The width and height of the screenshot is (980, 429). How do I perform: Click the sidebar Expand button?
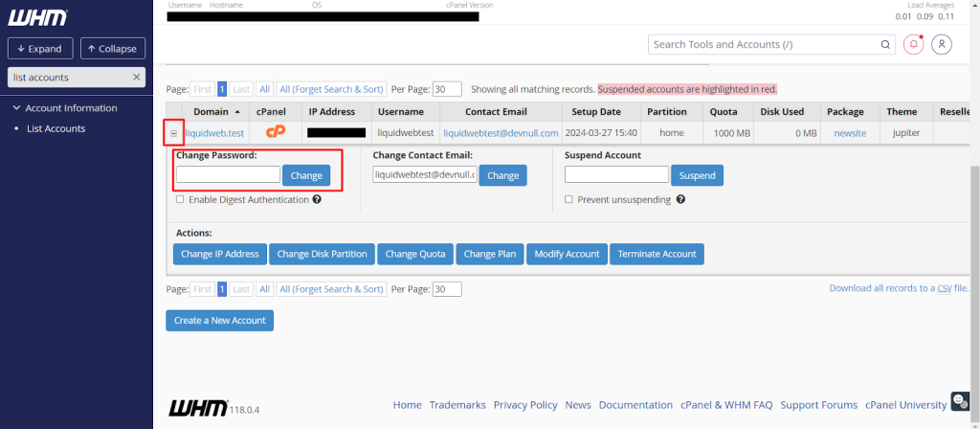click(x=40, y=48)
